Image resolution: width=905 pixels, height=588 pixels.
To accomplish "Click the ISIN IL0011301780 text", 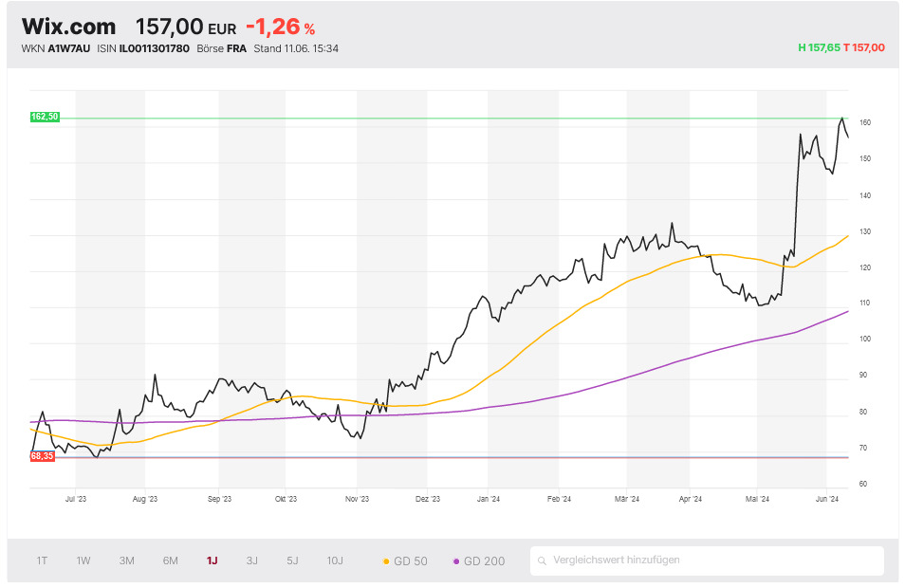I will click(x=143, y=48).
